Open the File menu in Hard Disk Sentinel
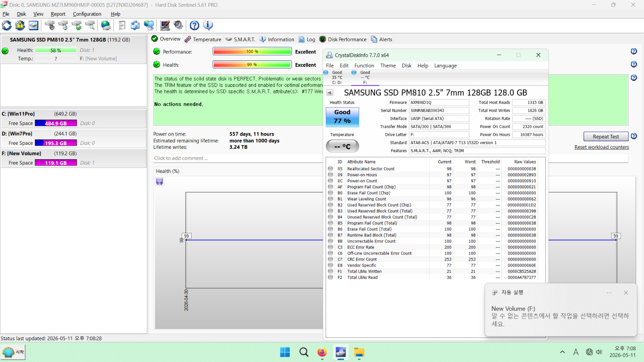The height and width of the screenshot is (362, 644). tap(6, 14)
